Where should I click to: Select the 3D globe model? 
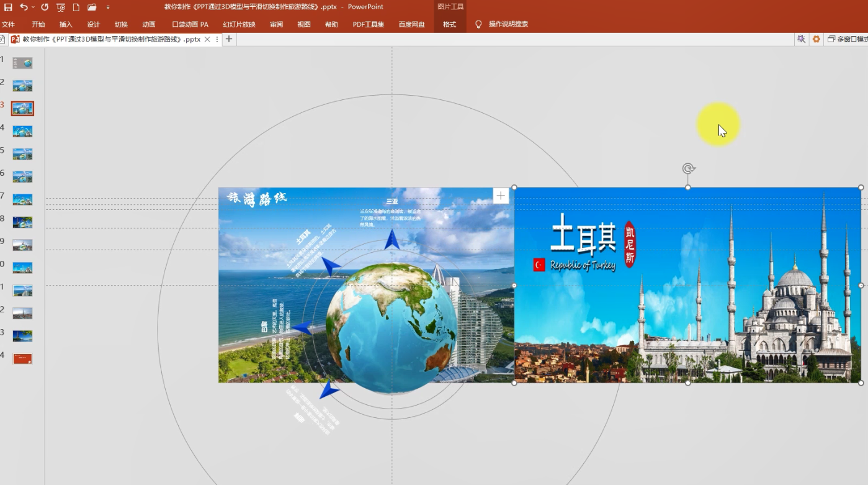tap(391, 328)
